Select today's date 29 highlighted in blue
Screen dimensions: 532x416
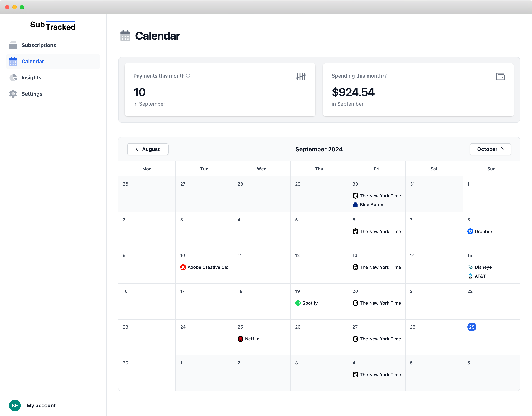pos(471,327)
